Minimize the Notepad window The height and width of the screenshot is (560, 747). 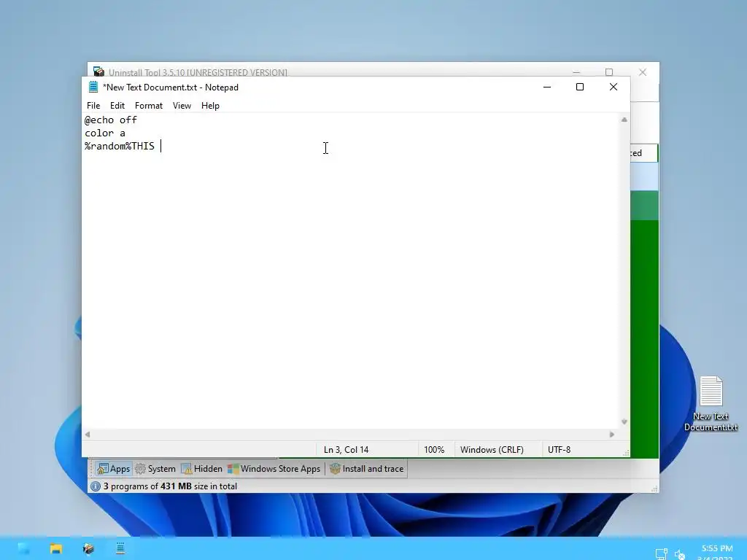(x=547, y=87)
